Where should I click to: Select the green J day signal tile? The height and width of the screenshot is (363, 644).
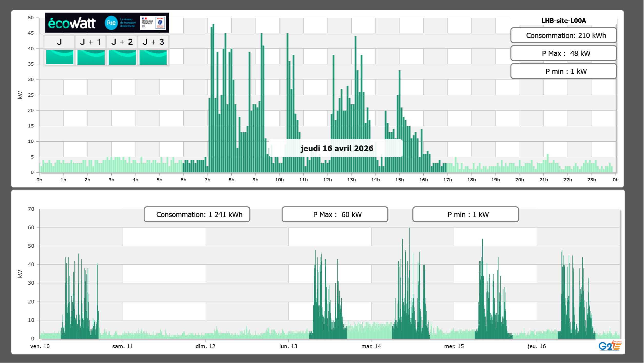[60, 57]
